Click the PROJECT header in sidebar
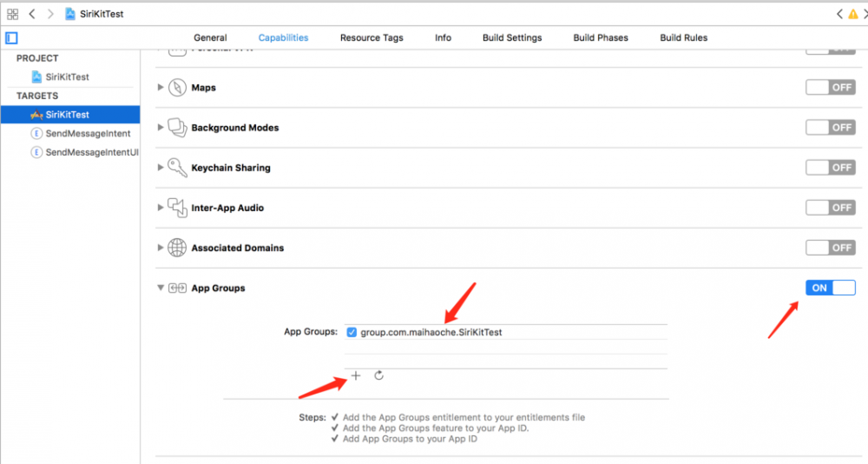The height and width of the screenshot is (464, 868). [x=37, y=58]
